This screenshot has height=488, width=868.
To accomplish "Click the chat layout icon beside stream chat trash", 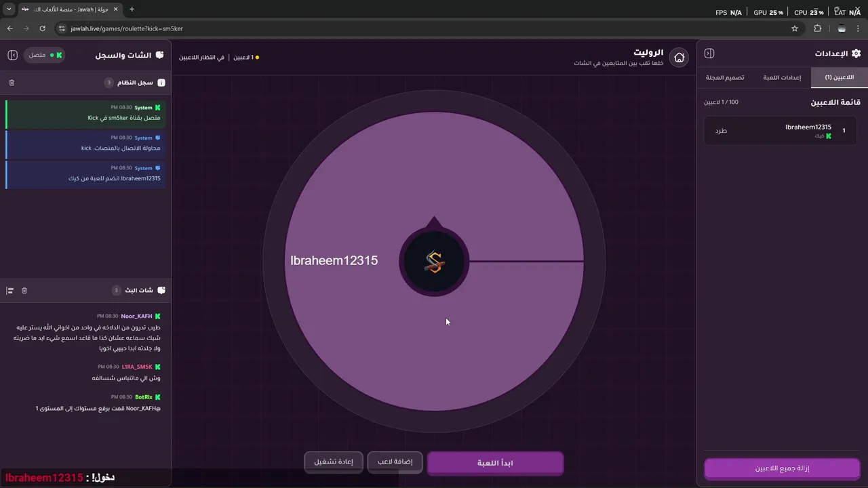I will pyautogui.click(x=10, y=291).
